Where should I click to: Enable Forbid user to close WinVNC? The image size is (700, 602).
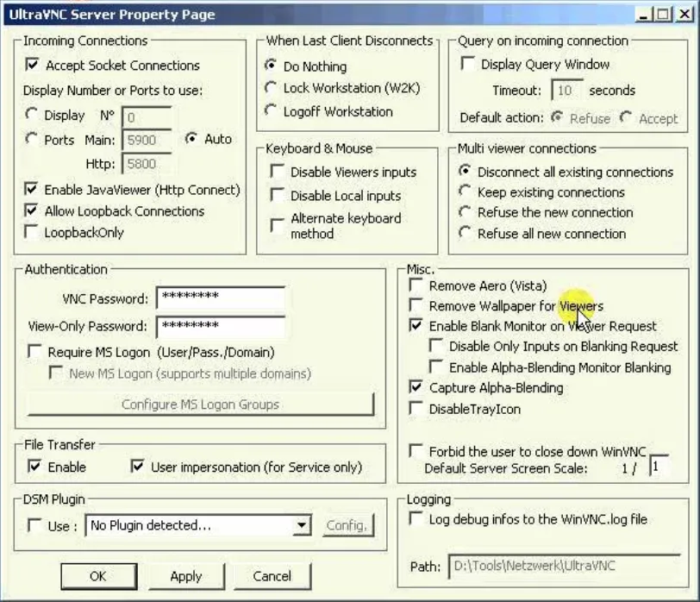click(416, 451)
